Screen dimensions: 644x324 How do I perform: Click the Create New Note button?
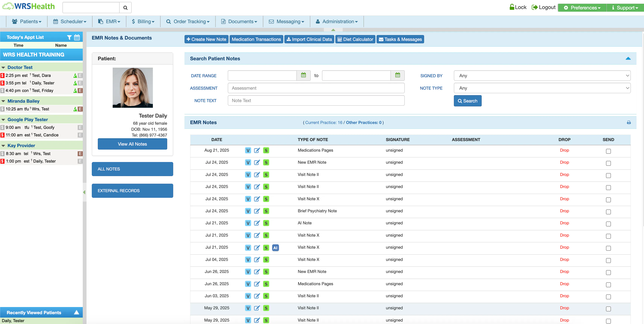206,39
